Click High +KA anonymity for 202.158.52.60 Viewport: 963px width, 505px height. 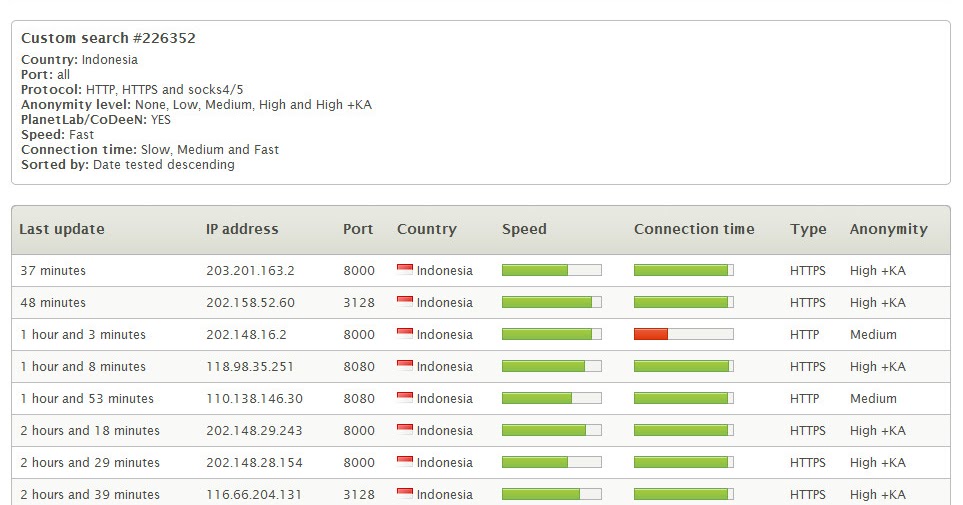click(878, 302)
